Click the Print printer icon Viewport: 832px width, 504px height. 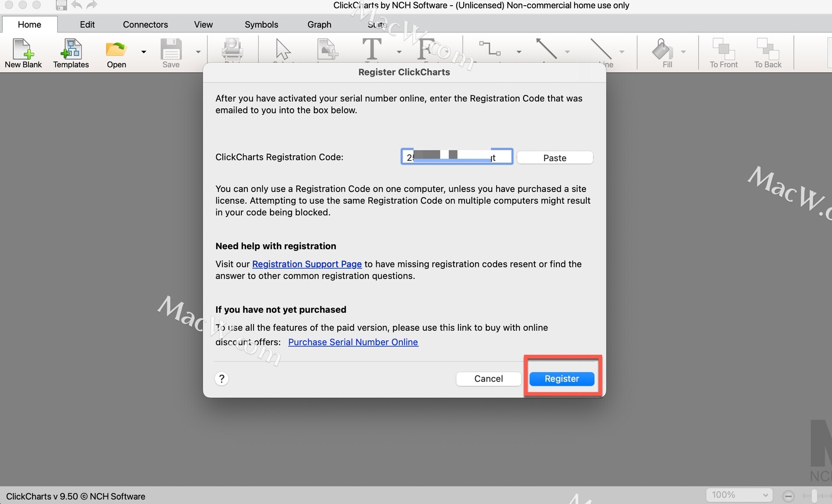[232, 49]
